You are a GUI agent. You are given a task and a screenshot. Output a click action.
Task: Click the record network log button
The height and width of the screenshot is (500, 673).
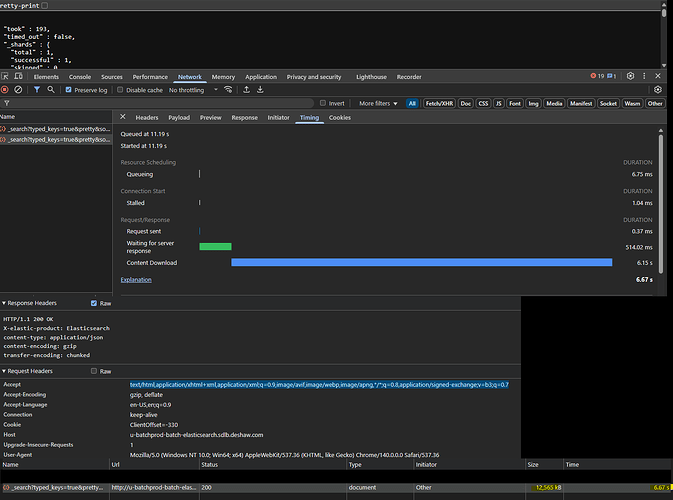4,89
